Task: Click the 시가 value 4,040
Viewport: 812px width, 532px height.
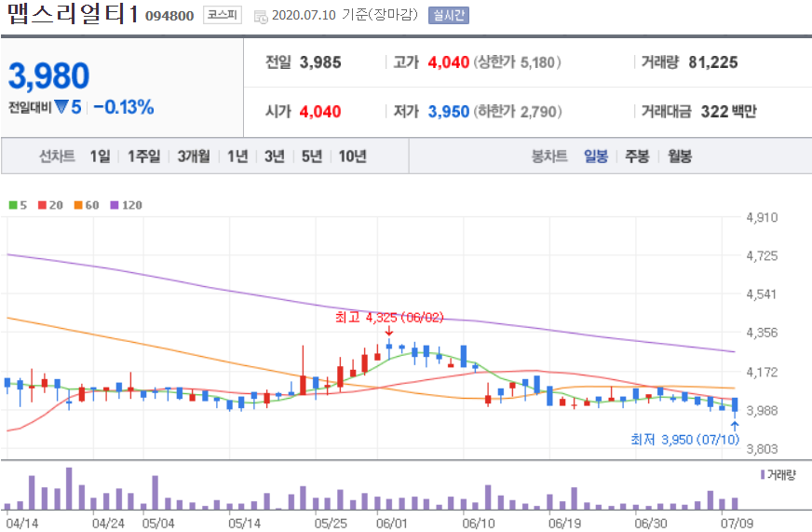Action: tap(320, 112)
